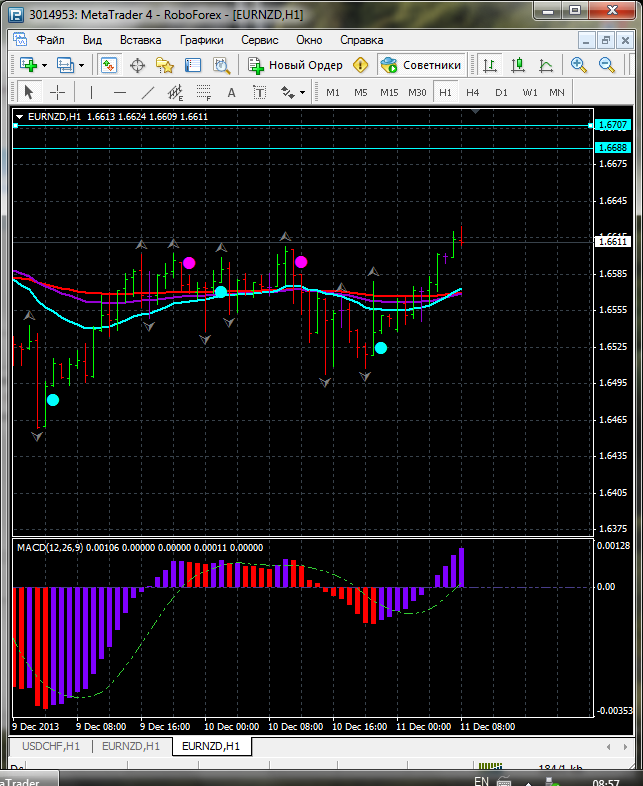The height and width of the screenshot is (786, 643).
Task: Toggle the Советники auto trading button
Action: [421, 65]
